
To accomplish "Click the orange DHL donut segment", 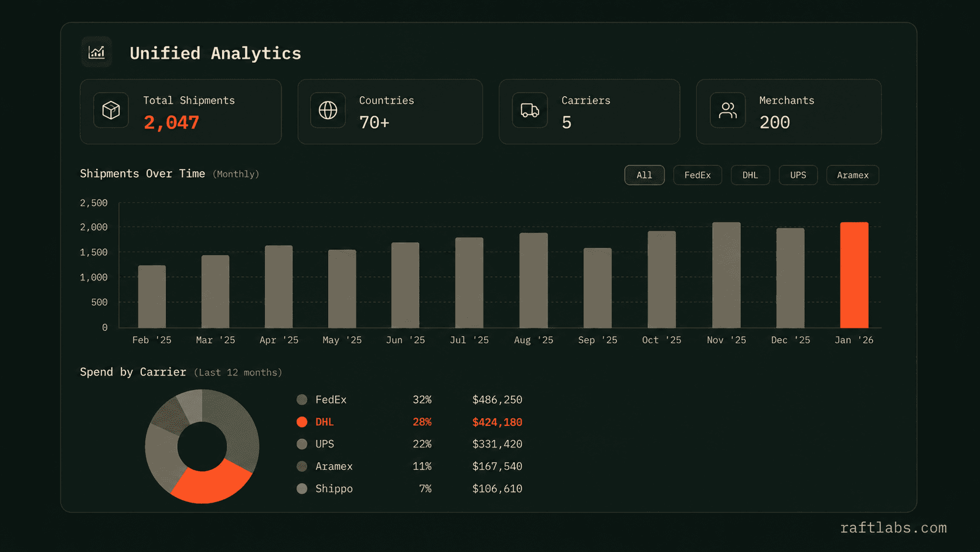I will [211, 484].
